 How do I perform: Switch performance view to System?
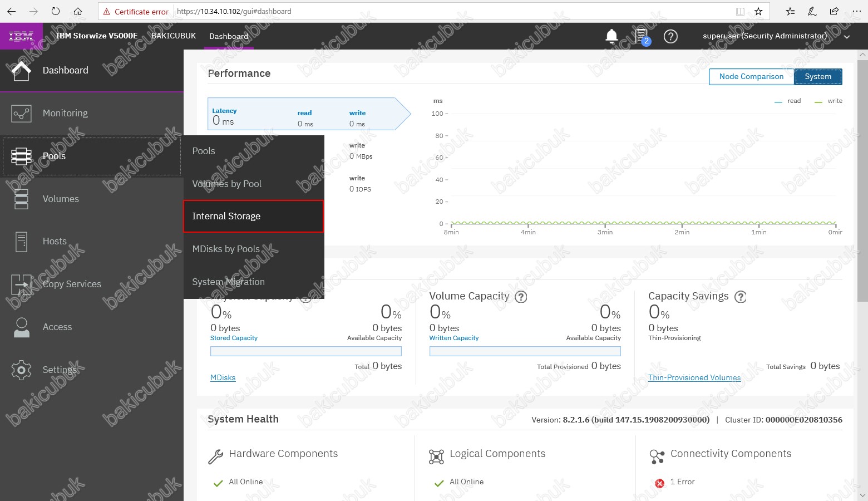point(818,77)
